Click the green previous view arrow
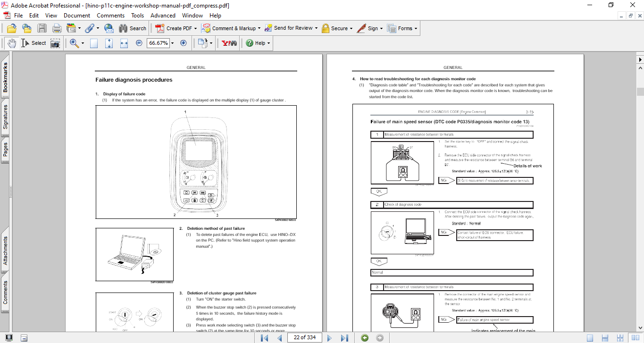The height and width of the screenshot is (343, 644). [364, 337]
